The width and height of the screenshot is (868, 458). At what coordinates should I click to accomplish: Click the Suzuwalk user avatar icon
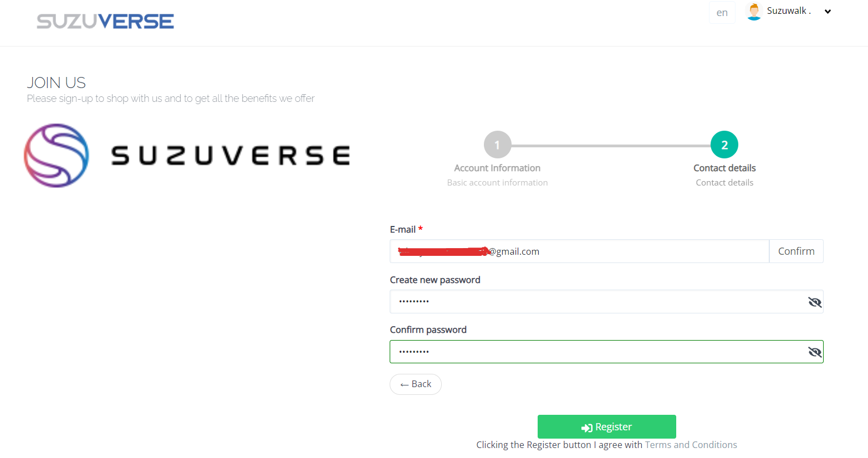click(x=754, y=12)
